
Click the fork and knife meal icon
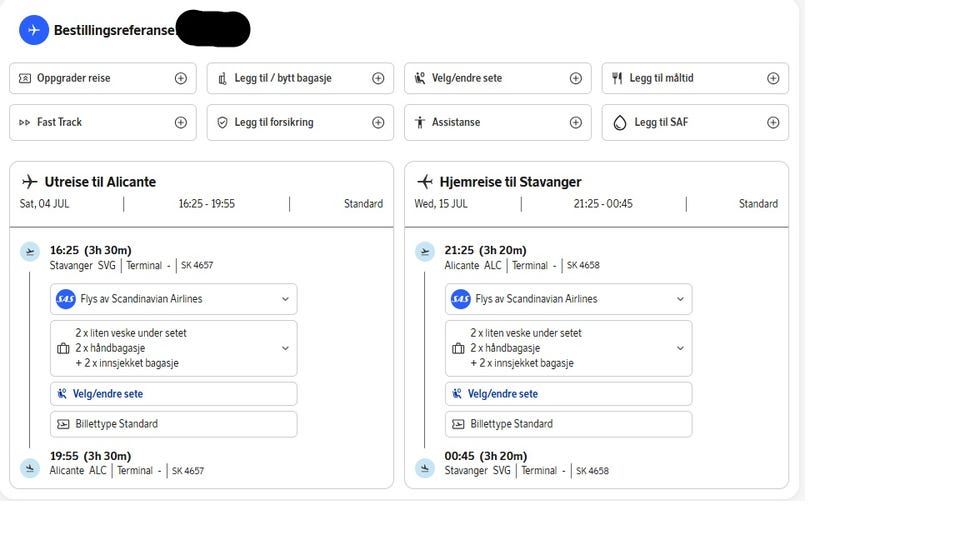(617, 78)
